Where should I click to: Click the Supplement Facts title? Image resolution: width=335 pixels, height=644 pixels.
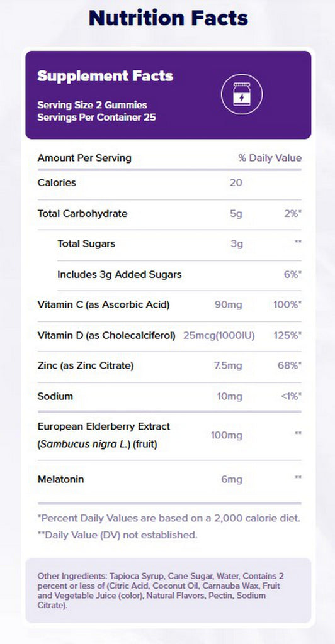pos(105,76)
